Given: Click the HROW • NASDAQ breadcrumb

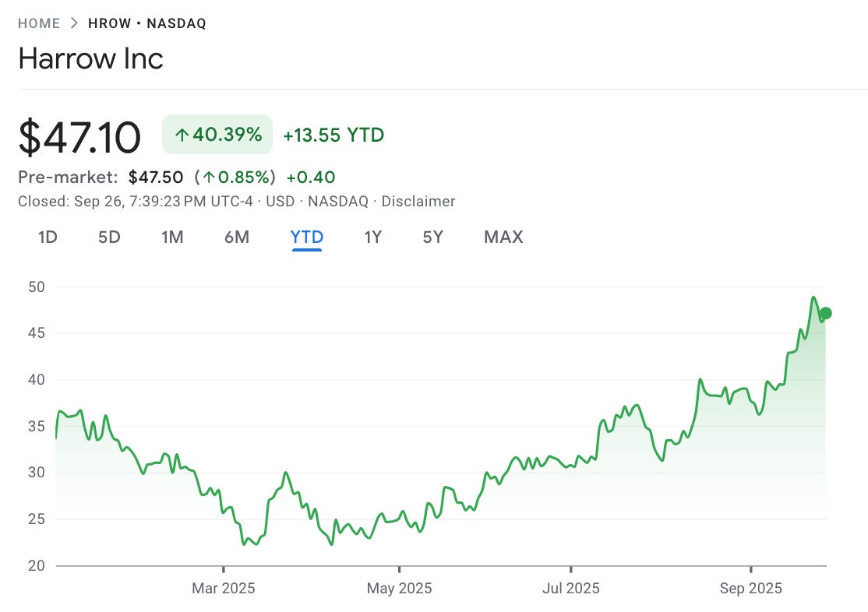Looking at the screenshot, I should pyautogui.click(x=147, y=23).
